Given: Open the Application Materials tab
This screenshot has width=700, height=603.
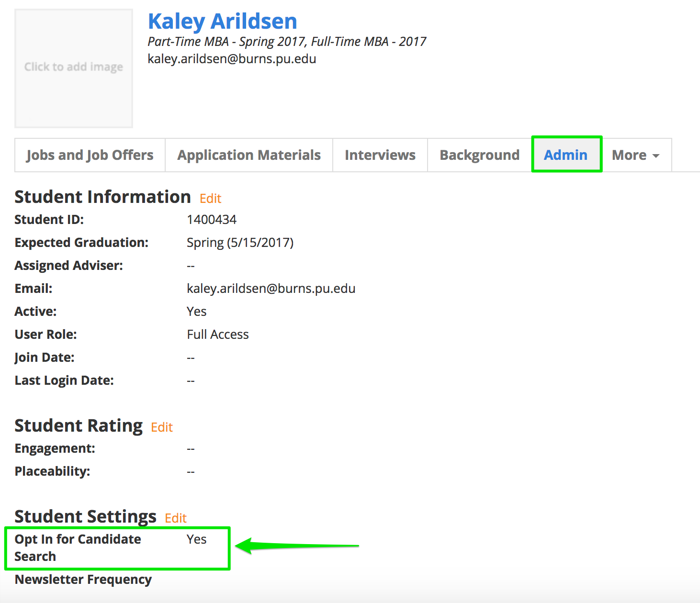Looking at the screenshot, I should 249,155.
